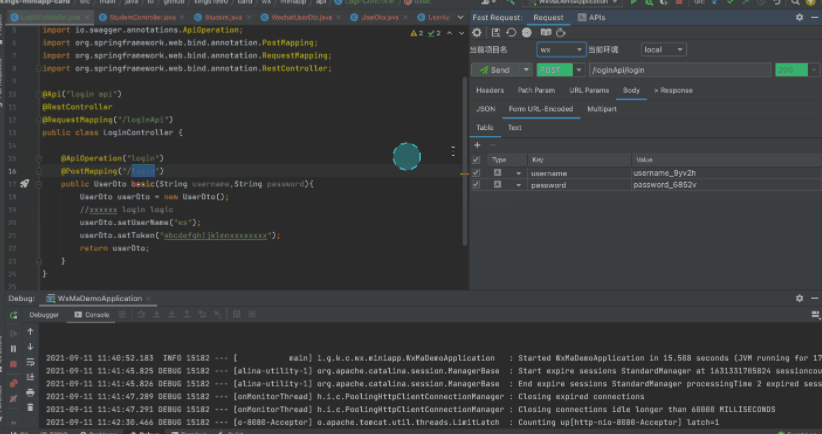Expand the wx project name dropdown
The height and width of the screenshot is (434, 822).
tap(560, 49)
